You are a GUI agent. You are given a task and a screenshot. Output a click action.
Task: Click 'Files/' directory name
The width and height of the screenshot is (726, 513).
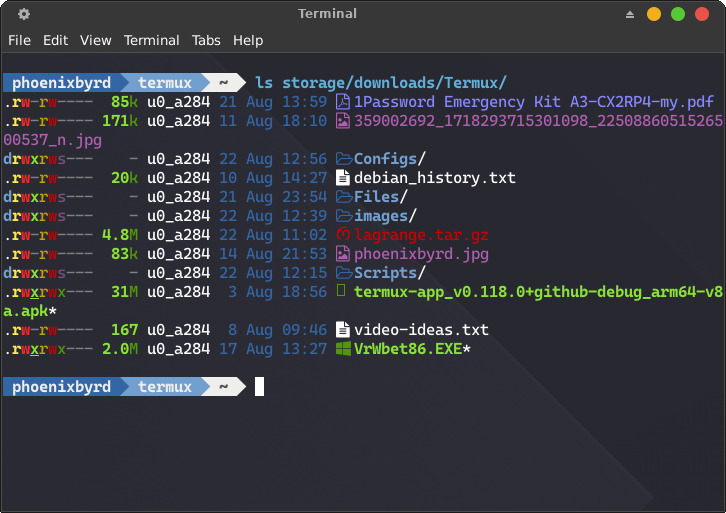tap(381, 197)
